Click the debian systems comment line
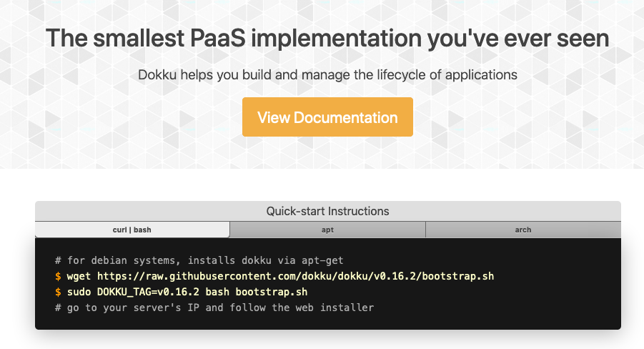 pos(199,260)
